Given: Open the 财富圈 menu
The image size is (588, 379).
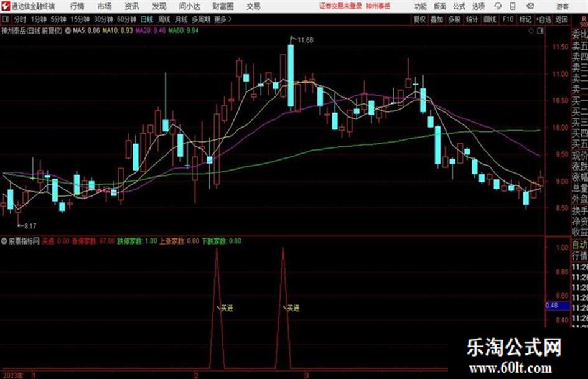Looking at the screenshot, I should [223, 6].
